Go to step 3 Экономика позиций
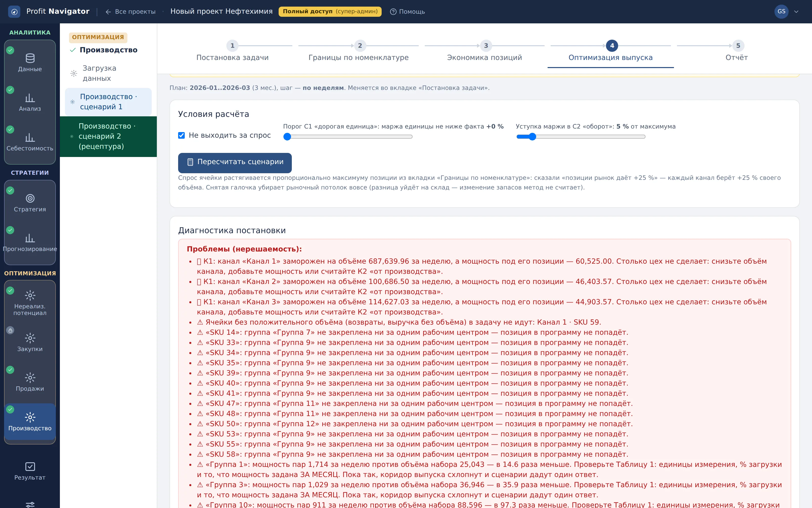This screenshot has height=508, width=812. coord(484,51)
